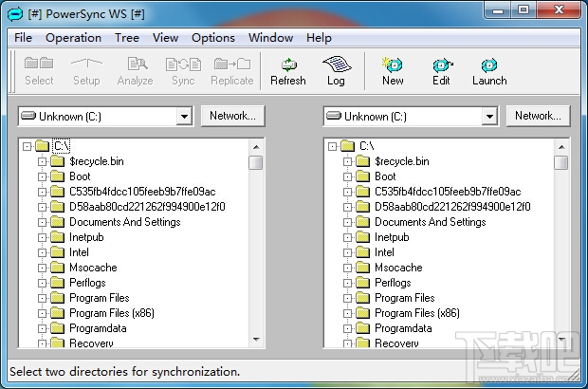Open the Tree menu
Screen dimensions: 588x389
[x=127, y=38]
